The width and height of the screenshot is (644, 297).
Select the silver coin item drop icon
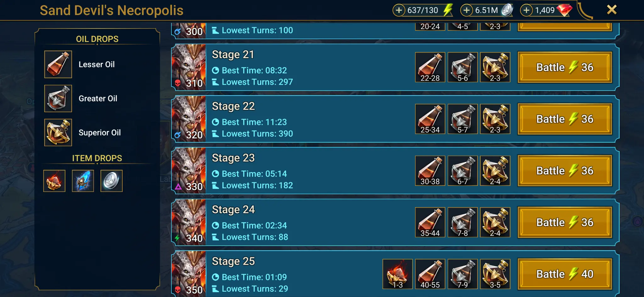pos(111,181)
